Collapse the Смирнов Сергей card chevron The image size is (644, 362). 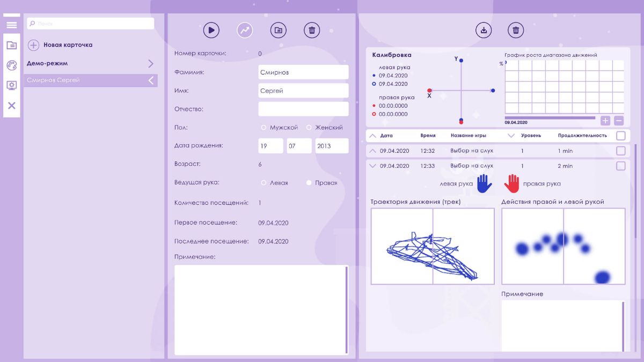coord(151,80)
